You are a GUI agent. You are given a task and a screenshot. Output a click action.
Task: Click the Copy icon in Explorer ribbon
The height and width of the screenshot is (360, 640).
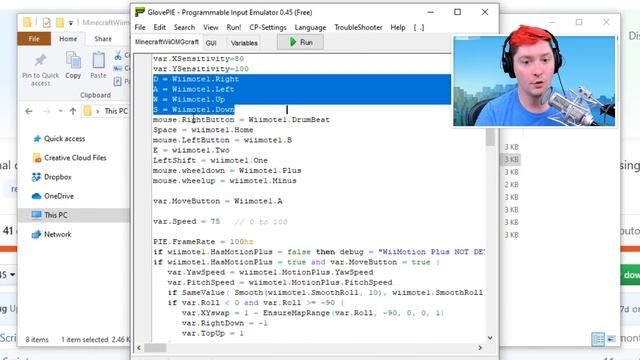tap(73, 60)
